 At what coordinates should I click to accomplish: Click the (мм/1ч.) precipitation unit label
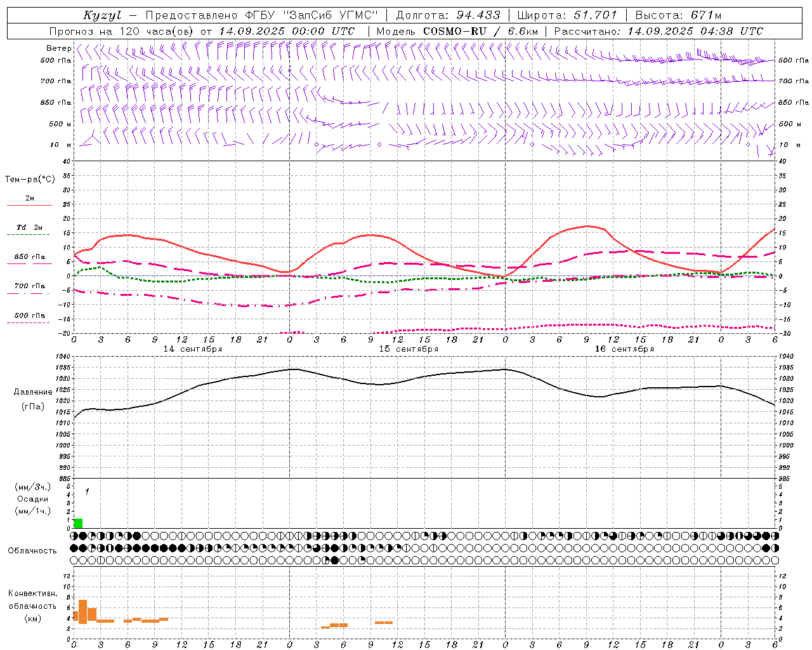coord(33,511)
